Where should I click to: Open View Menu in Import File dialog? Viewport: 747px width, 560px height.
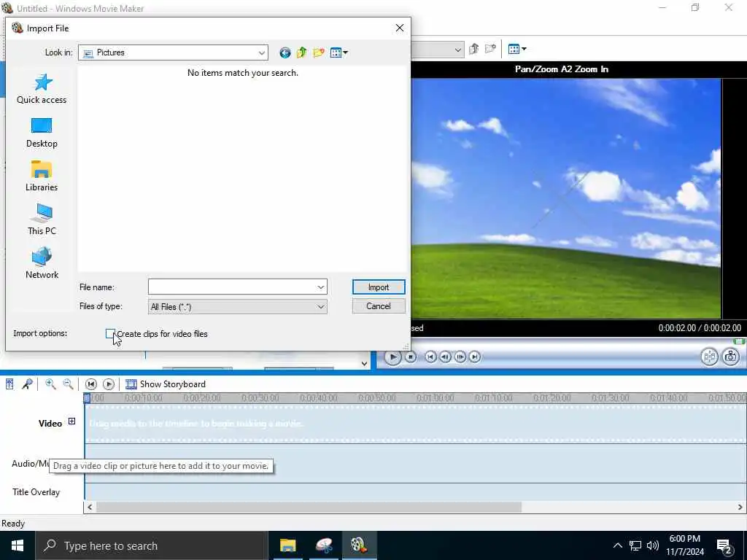point(338,52)
